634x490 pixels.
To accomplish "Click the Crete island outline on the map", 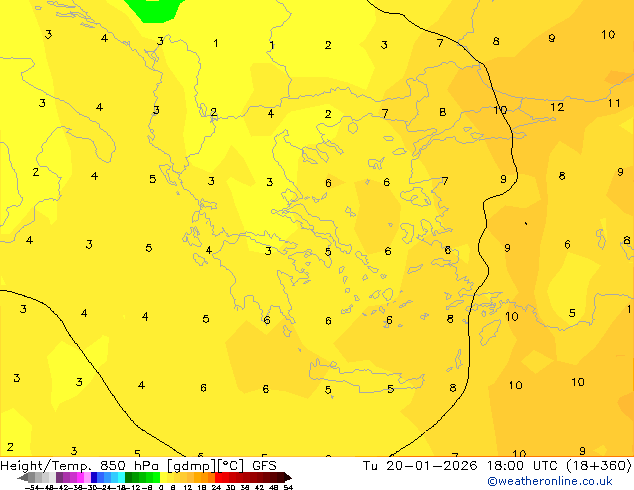I will (x=366, y=377).
